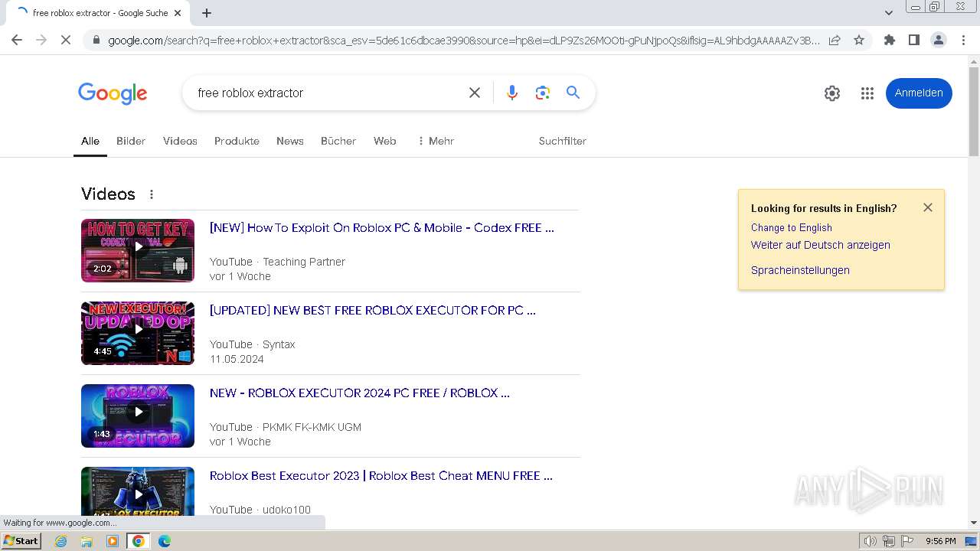980x551 pixels.
Task: Open Windows Media Player from taskbar
Action: click(113, 541)
